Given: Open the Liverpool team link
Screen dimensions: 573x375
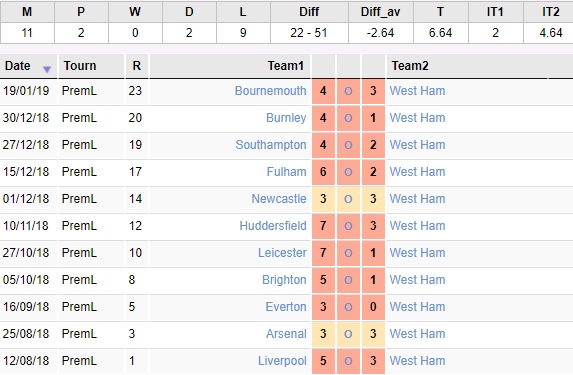Looking at the screenshot, I should pyautogui.click(x=282, y=361).
